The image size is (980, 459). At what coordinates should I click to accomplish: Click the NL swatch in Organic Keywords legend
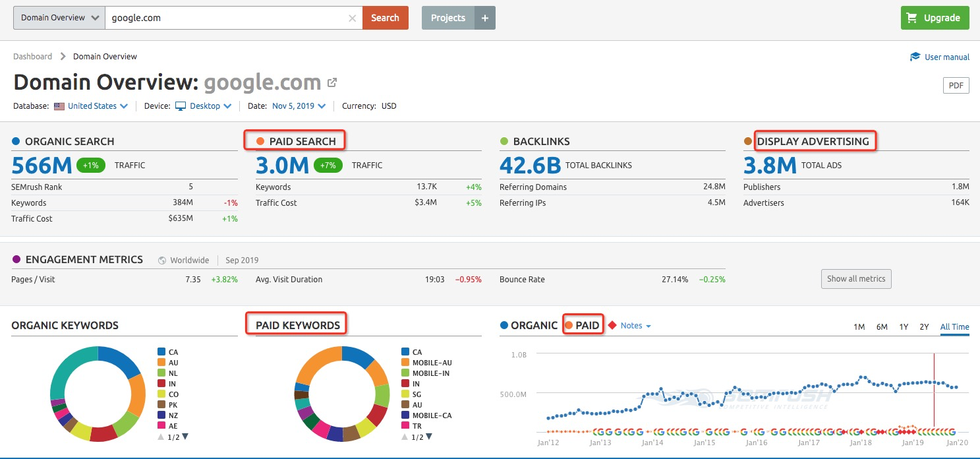click(161, 373)
